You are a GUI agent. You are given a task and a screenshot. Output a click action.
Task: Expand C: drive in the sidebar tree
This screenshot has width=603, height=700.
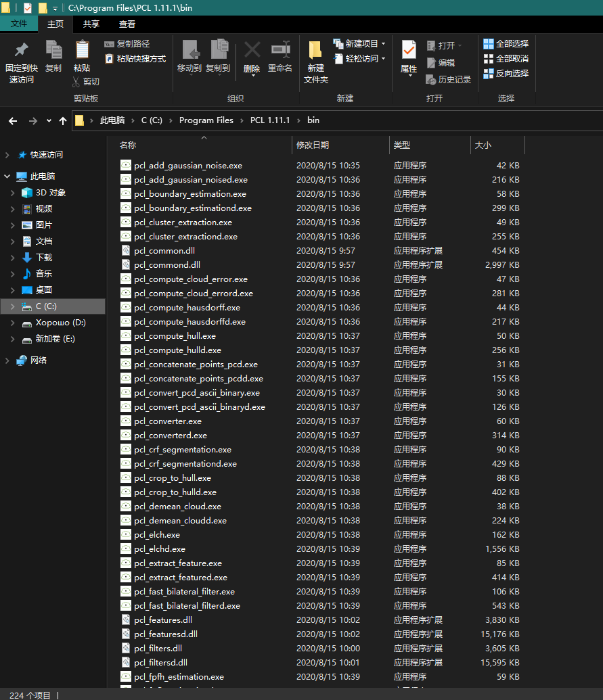pos(14,306)
